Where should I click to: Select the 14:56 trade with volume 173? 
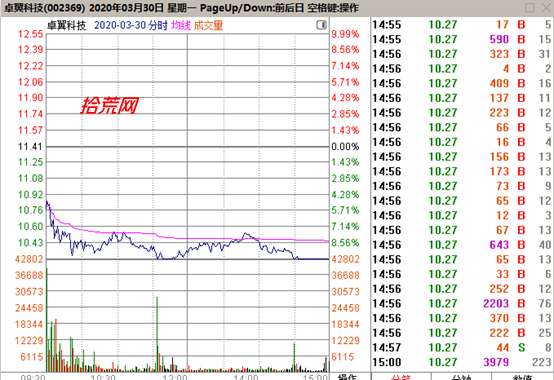(462, 171)
